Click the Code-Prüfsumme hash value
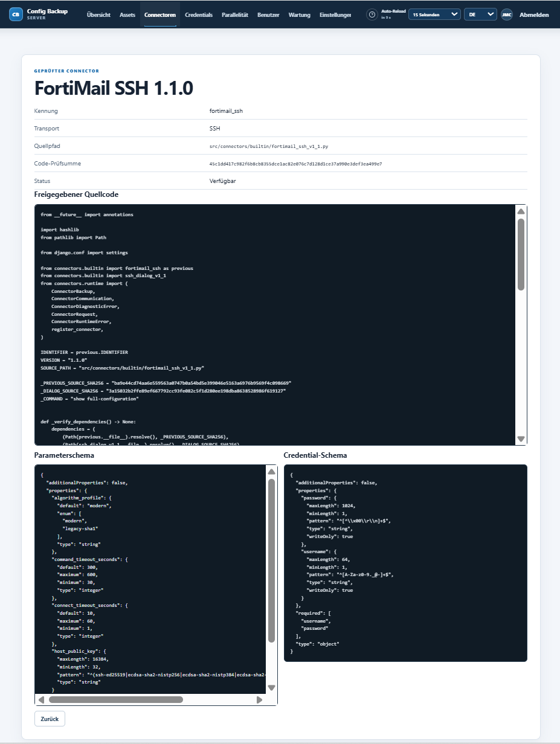 click(295, 164)
